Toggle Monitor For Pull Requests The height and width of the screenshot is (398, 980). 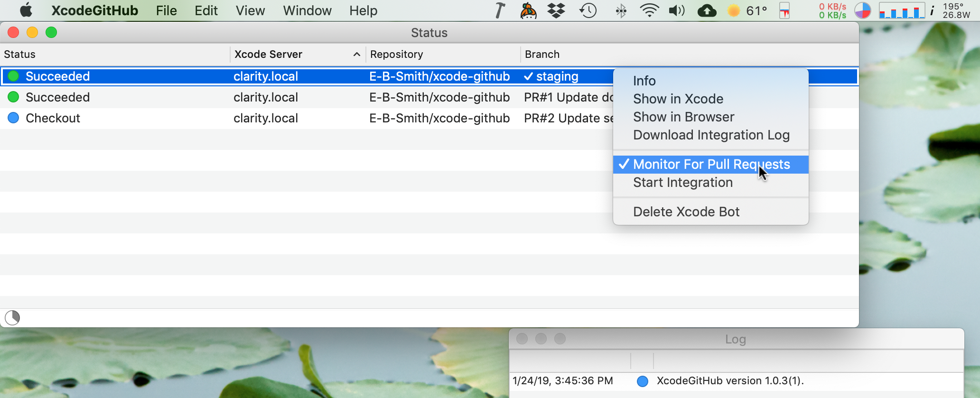tap(711, 164)
